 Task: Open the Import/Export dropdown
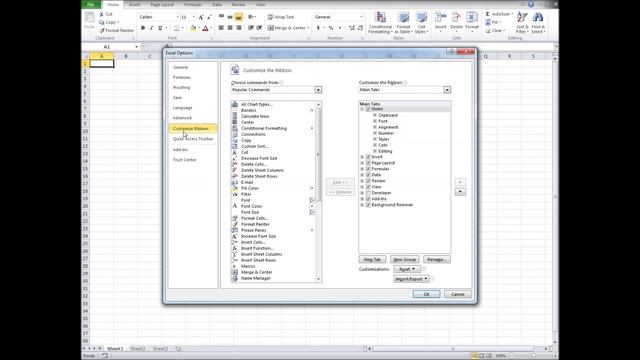coord(411,279)
